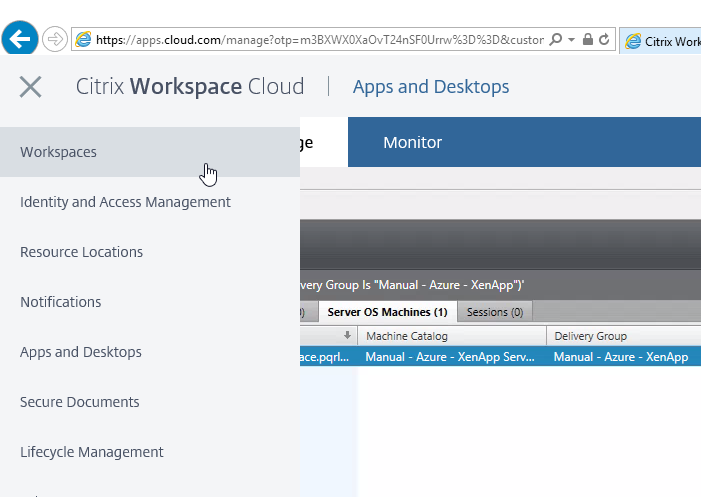Switch to the Monitor tab
The height and width of the screenshot is (497, 701).
[x=412, y=142]
